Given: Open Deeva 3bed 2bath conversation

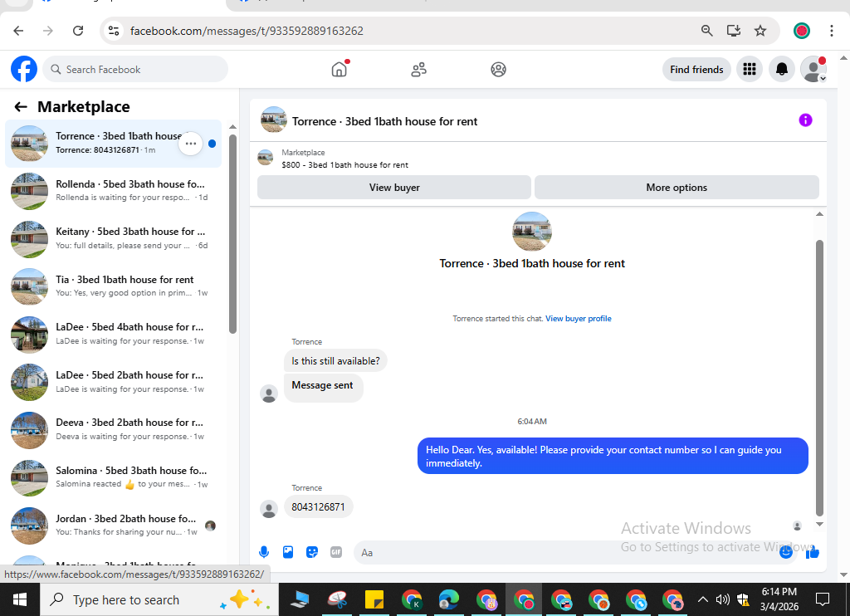Looking at the screenshot, I should (x=113, y=429).
